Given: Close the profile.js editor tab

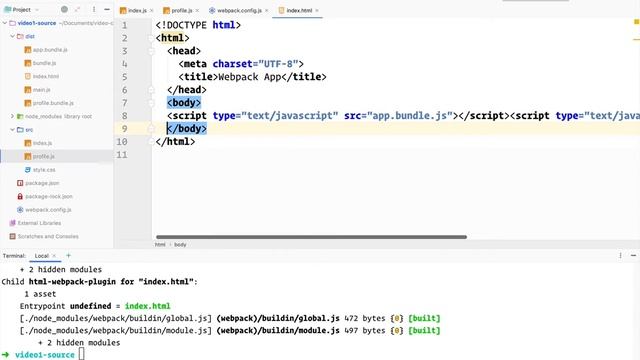Looking at the screenshot, I should pos(198,11).
